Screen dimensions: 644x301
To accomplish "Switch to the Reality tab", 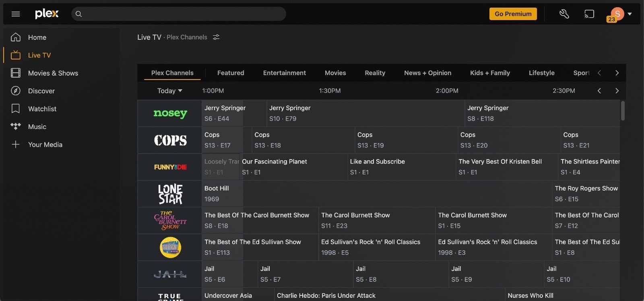I will [x=375, y=73].
